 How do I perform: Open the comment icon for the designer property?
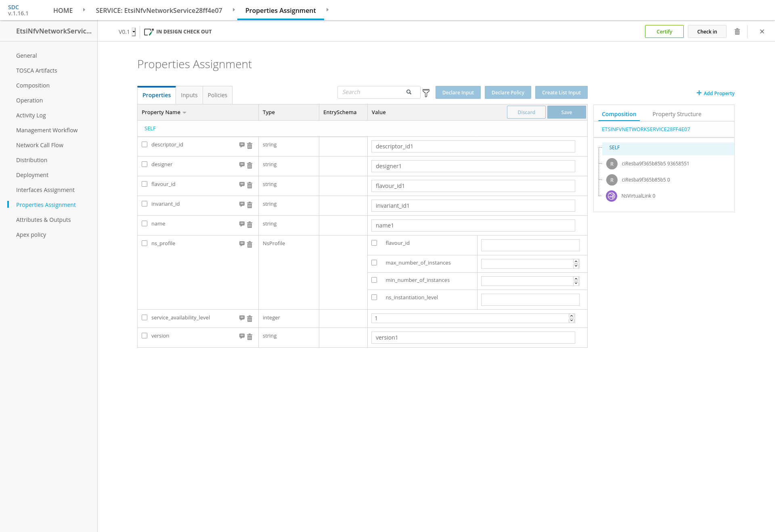pyautogui.click(x=242, y=165)
